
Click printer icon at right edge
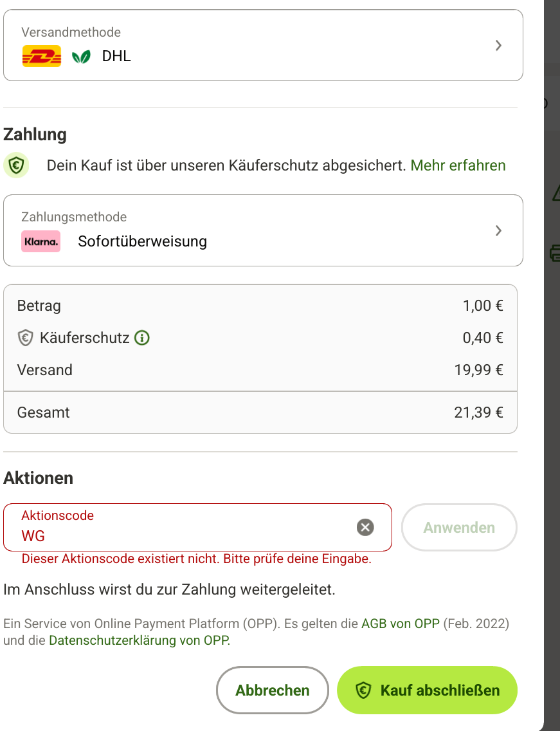pos(555,253)
